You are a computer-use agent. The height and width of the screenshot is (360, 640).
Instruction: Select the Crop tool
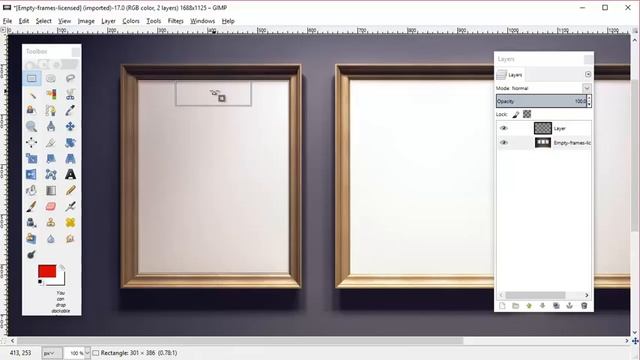(51, 142)
